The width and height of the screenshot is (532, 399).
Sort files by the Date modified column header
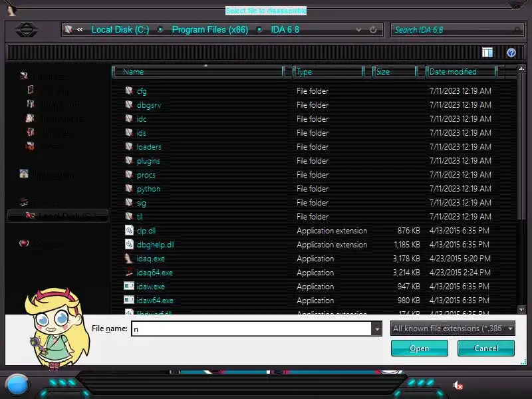(x=461, y=72)
